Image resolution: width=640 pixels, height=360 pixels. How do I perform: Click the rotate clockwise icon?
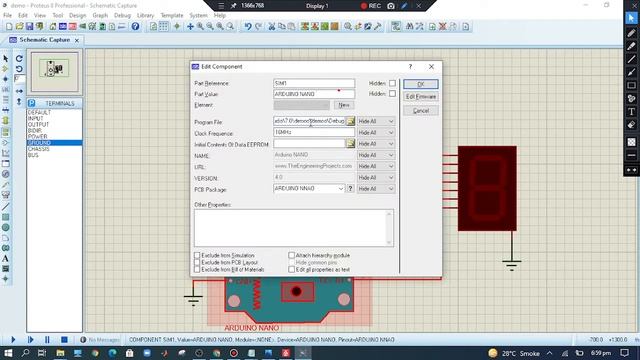(x=19, y=59)
